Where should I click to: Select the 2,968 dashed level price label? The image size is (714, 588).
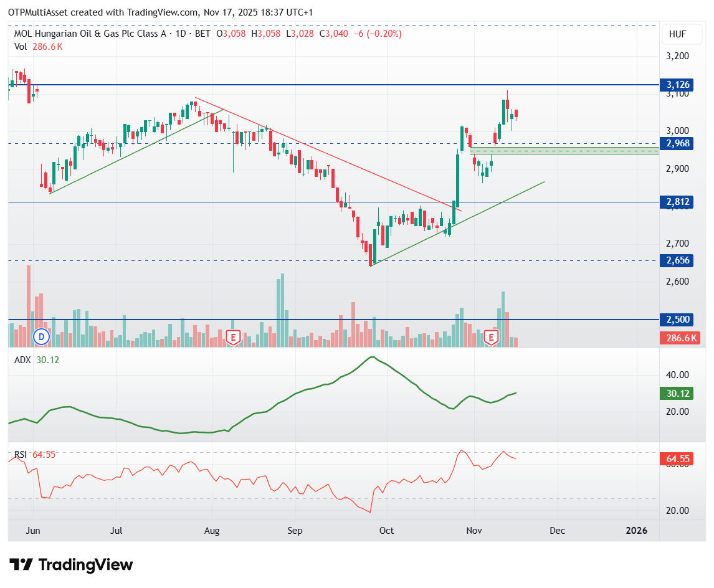pos(678,143)
